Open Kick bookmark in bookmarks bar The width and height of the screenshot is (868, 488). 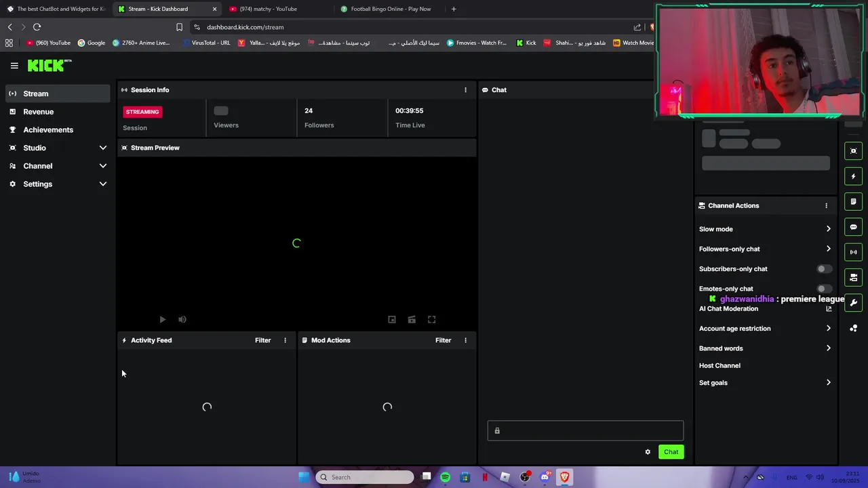(x=526, y=43)
